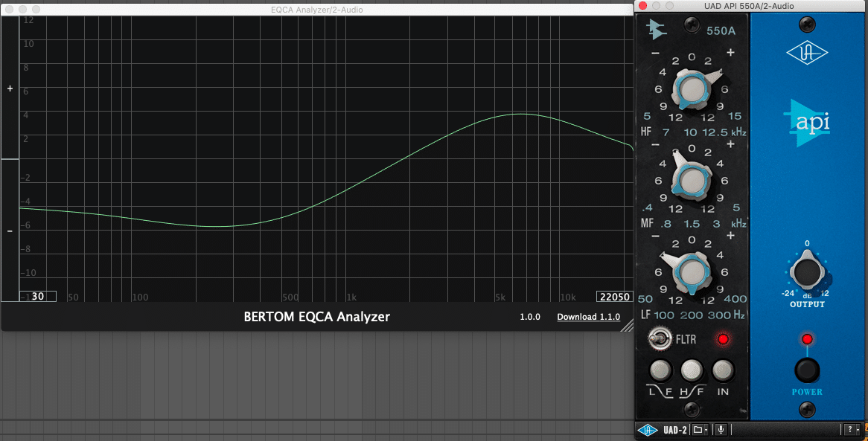Click the 12.5 kHz HF frequency label
Image resolution: width=868 pixels, height=441 pixels.
coord(715,132)
